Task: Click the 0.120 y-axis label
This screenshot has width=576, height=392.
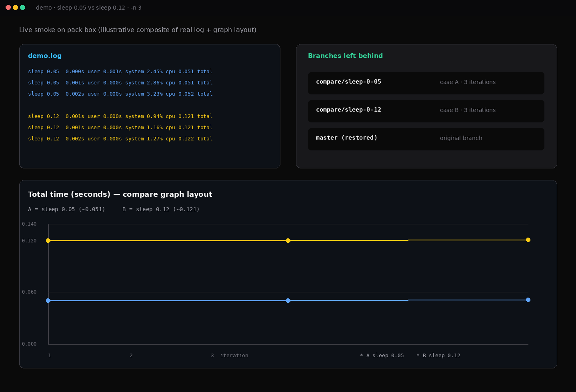Action: 29,241
